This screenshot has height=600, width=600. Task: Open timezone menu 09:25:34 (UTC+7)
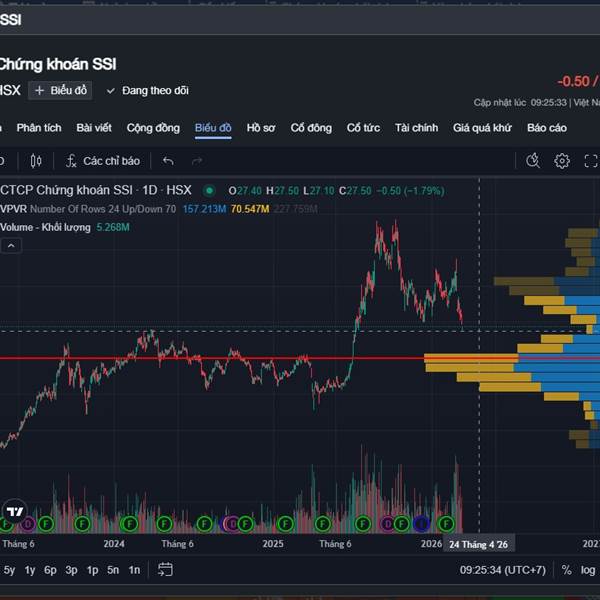503,570
